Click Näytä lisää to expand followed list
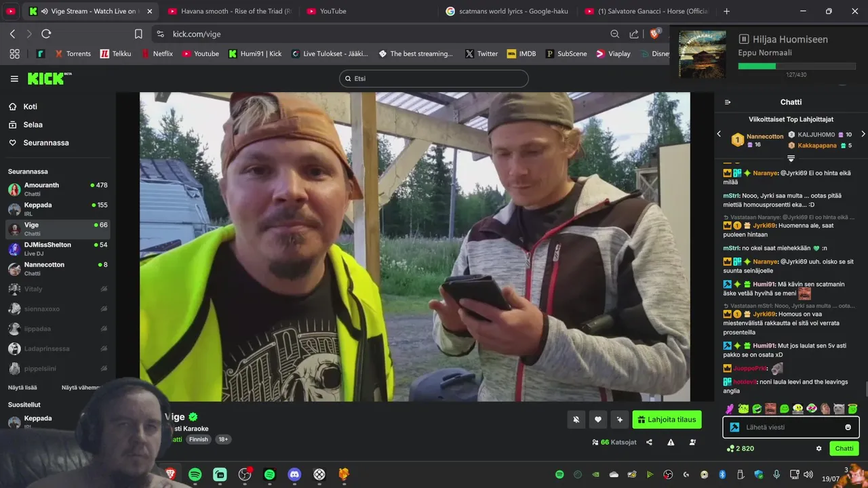Image resolution: width=868 pixels, height=488 pixels. (22, 388)
